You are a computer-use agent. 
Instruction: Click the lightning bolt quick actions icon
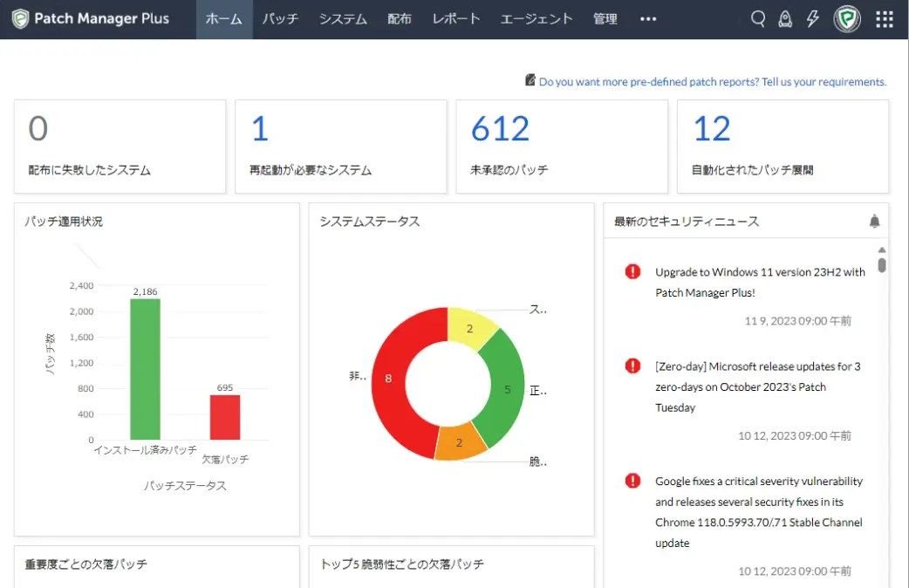(813, 19)
